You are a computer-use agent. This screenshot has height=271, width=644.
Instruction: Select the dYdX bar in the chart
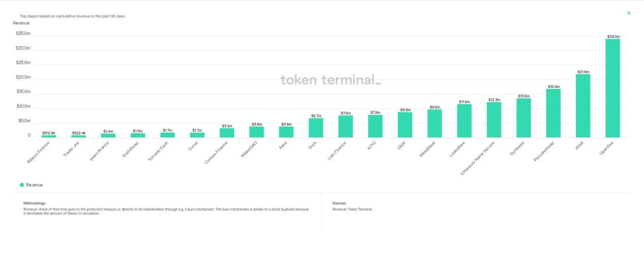point(583,106)
